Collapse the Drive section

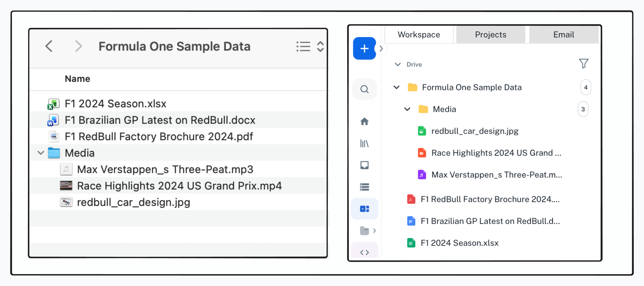[398, 64]
